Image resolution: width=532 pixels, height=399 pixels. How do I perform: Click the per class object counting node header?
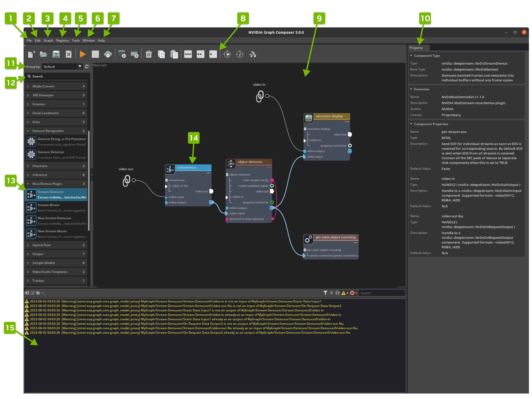[331, 237]
